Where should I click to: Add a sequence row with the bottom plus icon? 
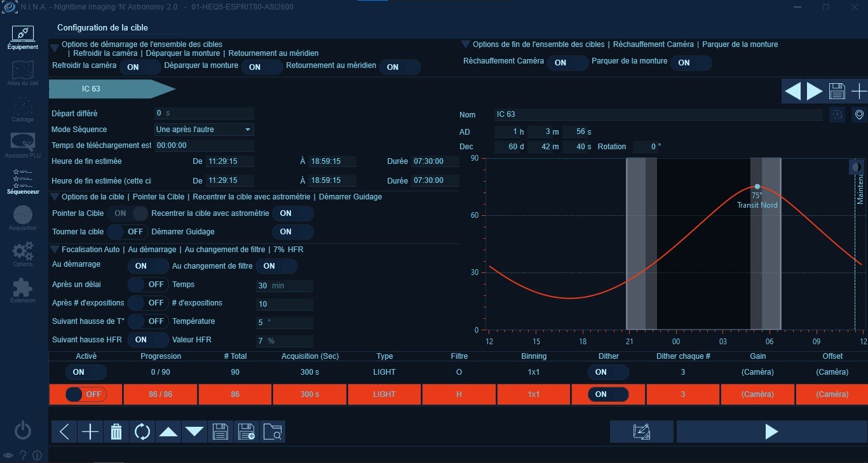(90, 432)
